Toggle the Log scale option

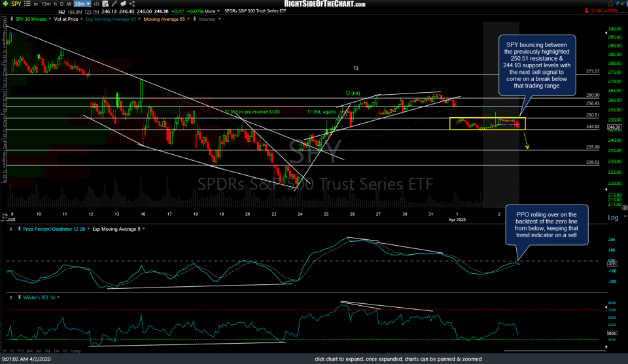[x=613, y=217]
